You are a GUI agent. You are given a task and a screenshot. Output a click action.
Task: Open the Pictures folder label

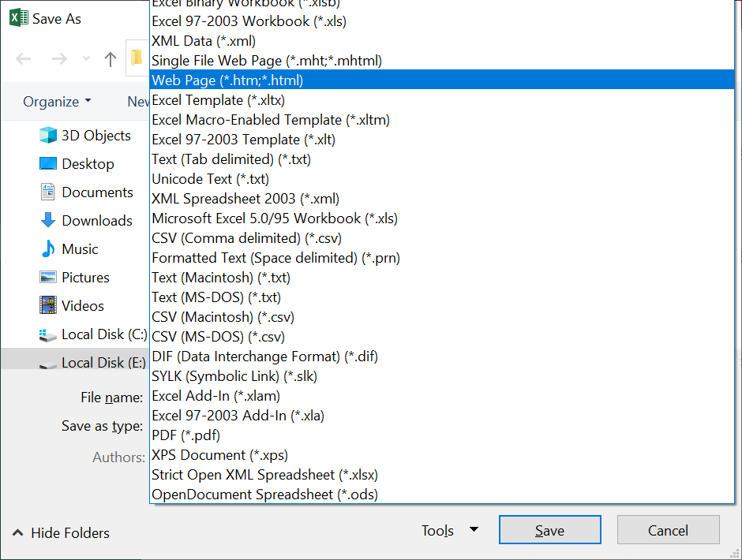86,277
